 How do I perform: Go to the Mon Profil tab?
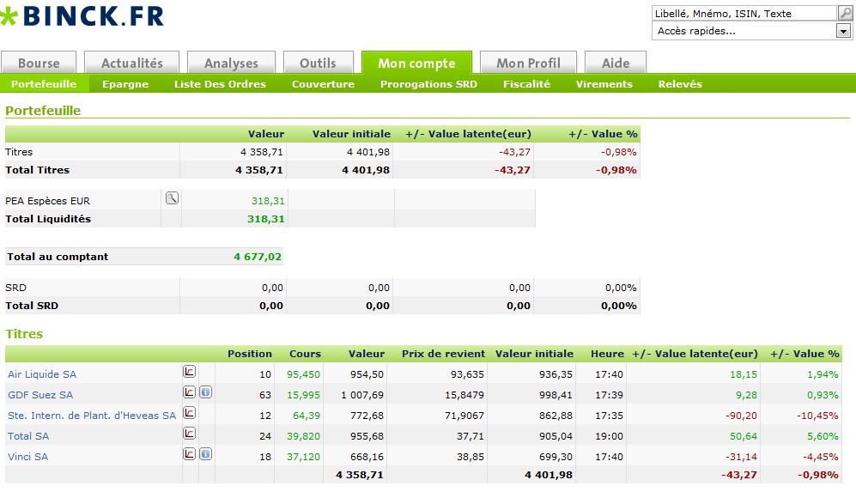(528, 63)
